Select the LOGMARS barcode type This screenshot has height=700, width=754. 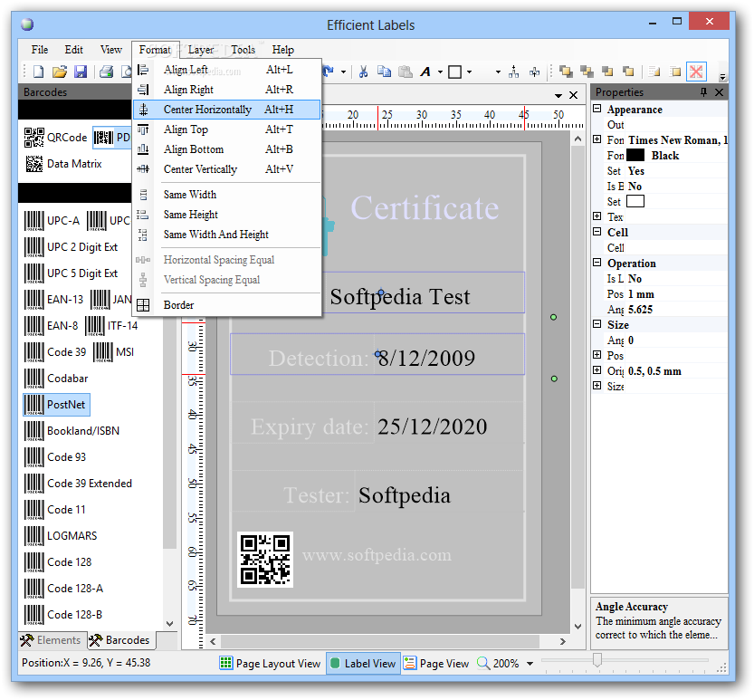click(61, 536)
